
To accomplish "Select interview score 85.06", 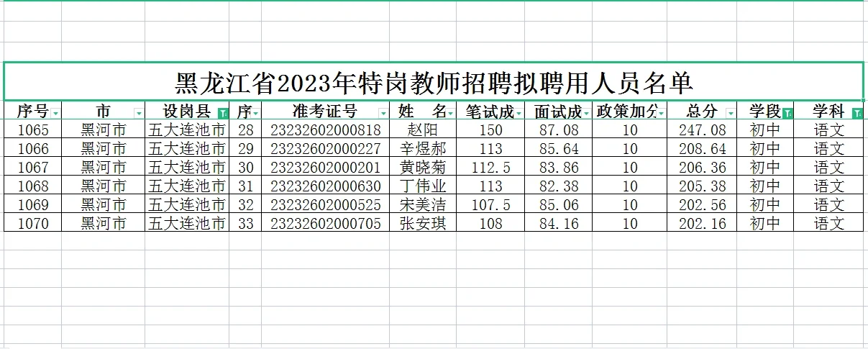I will (558, 205).
